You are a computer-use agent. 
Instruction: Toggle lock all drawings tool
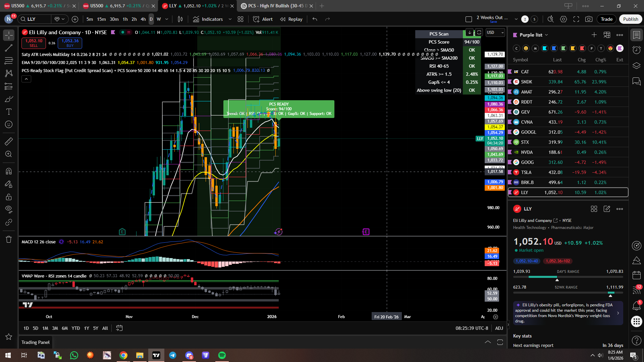tap(9, 197)
